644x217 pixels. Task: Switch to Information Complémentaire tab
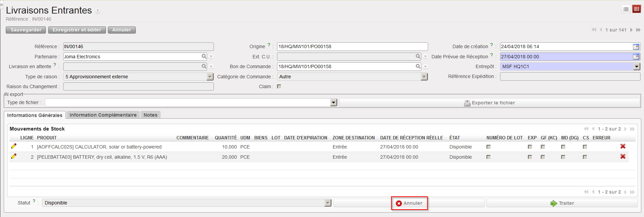pos(103,115)
